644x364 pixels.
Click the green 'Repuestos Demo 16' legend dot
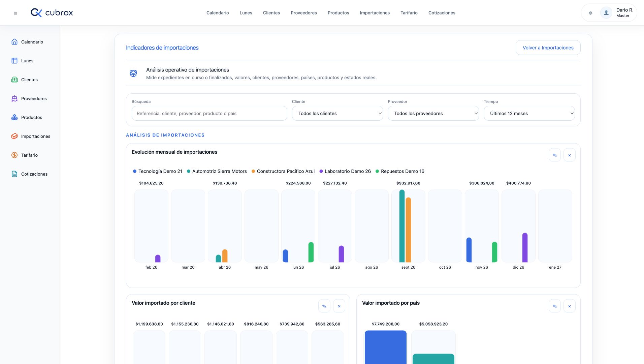(x=377, y=171)
